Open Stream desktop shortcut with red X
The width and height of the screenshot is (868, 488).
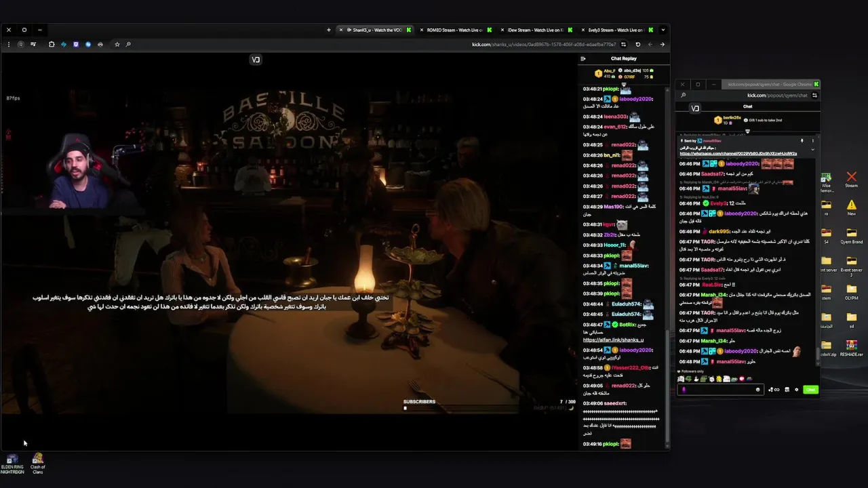(x=851, y=180)
